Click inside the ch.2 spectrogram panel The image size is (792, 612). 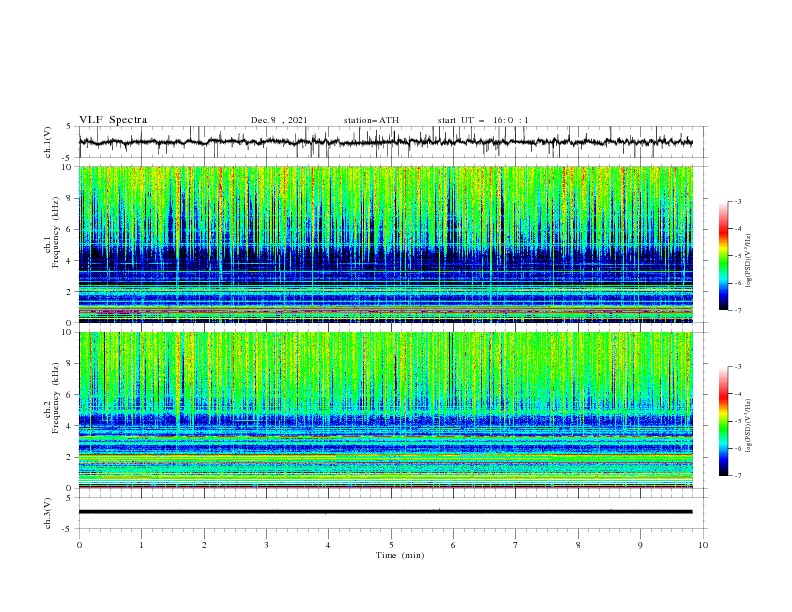[x=385, y=410]
